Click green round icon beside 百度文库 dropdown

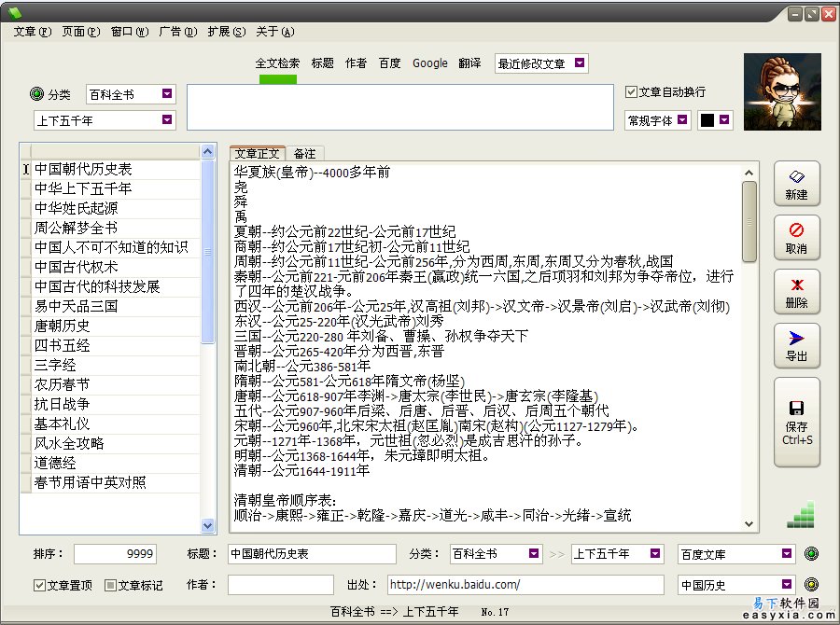point(811,554)
